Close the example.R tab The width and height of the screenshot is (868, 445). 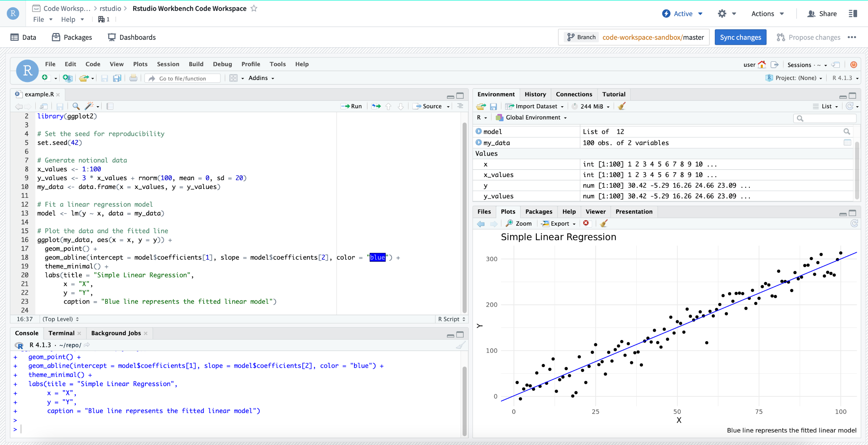(58, 95)
